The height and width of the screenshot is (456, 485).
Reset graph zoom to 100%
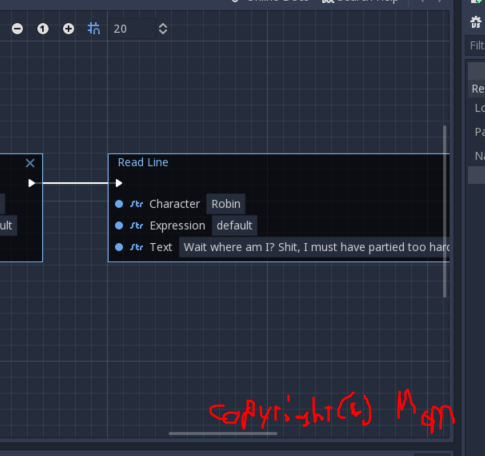point(43,29)
